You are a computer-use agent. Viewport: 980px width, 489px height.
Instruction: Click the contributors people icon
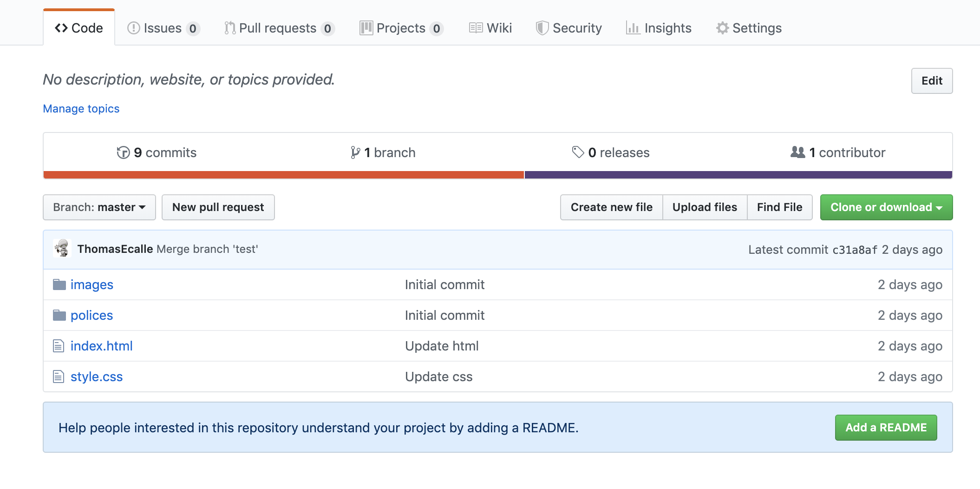798,152
